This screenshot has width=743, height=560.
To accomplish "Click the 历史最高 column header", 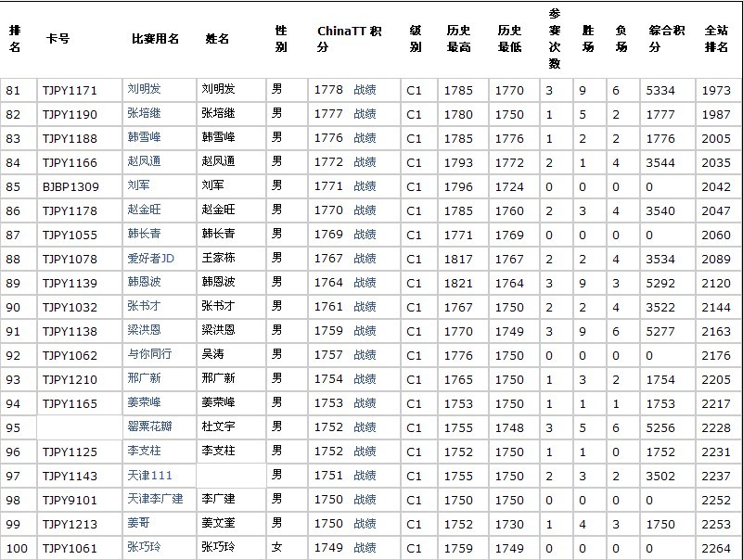I will 458,39.
